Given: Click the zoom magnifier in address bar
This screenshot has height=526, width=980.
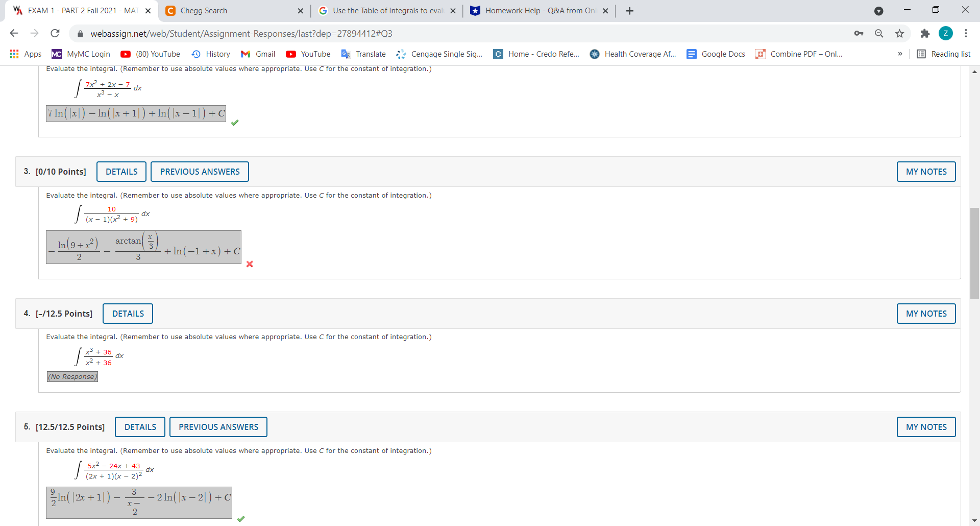Looking at the screenshot, I should tap(879, 33).
